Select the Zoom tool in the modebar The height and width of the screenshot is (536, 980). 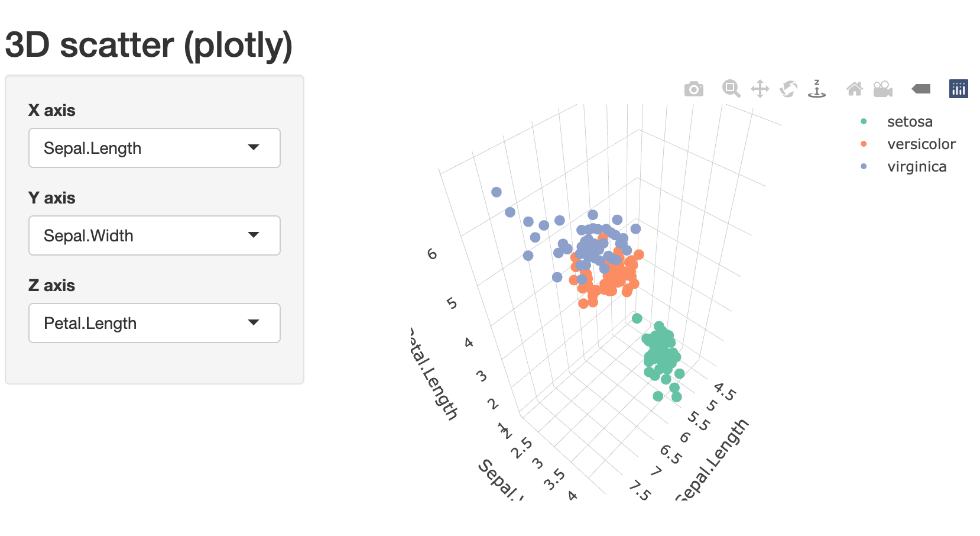click(x=731, y=89)
